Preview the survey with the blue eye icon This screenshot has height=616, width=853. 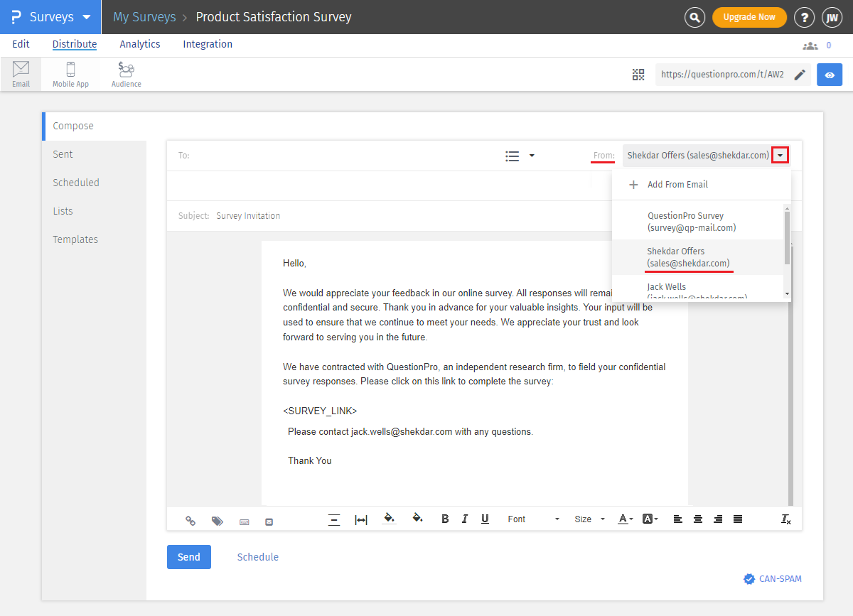click(829, 74)
